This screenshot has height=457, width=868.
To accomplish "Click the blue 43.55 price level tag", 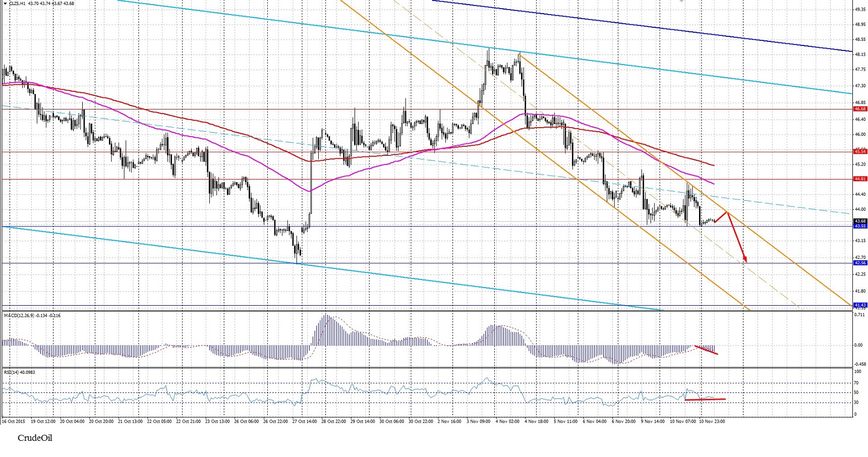I will tap(860, 226).
